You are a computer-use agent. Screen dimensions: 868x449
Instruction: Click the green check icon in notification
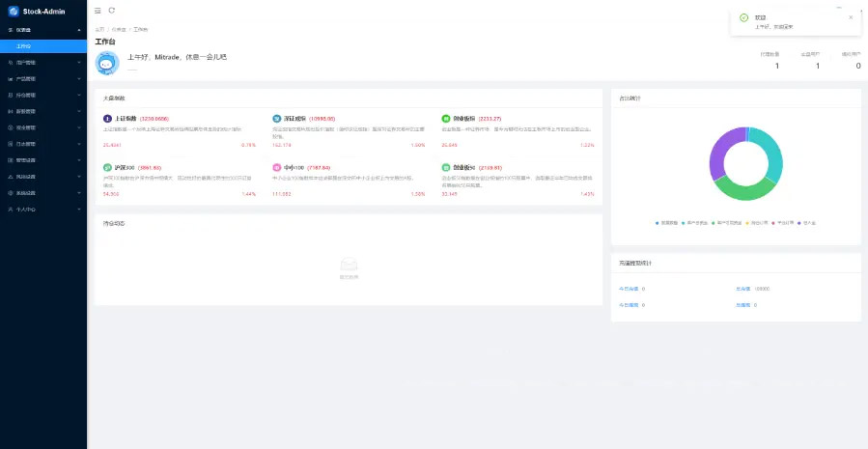[744, 18]
